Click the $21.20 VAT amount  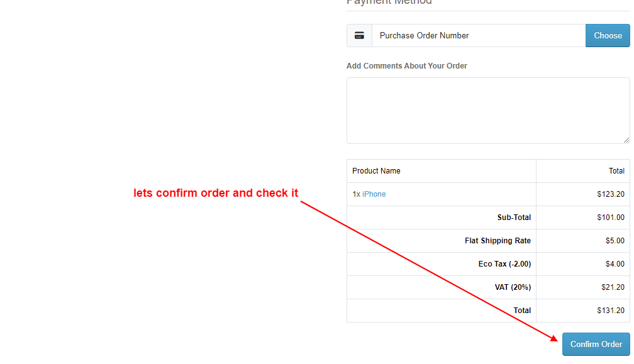pos(613,287)
